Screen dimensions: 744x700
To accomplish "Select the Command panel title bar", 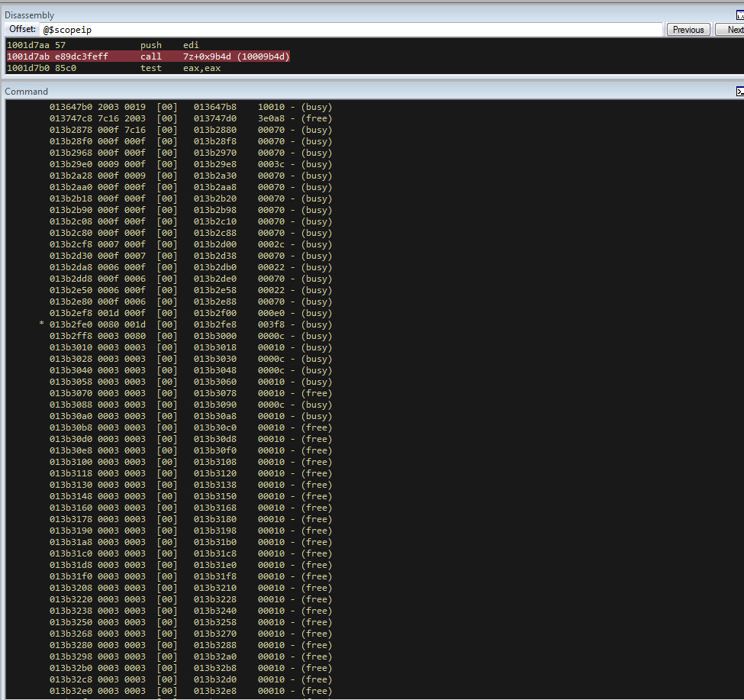I will [305, 92].
